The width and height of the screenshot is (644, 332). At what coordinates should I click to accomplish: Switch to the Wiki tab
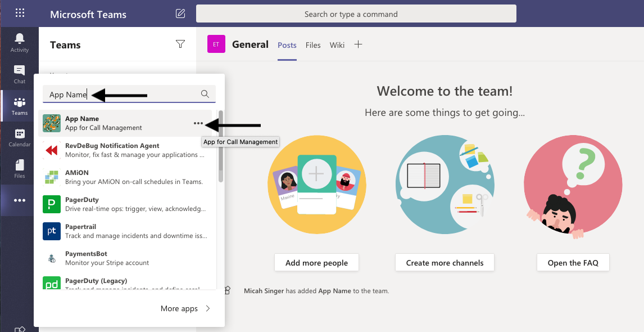pos(337,45)
